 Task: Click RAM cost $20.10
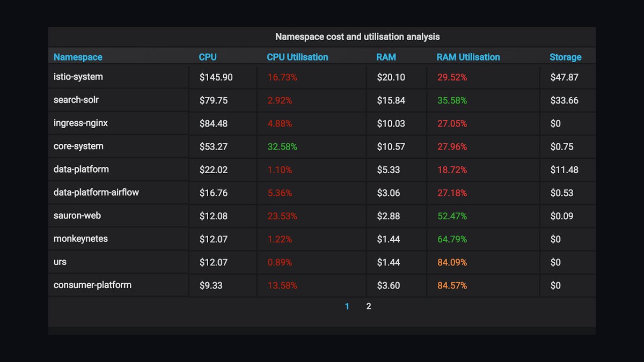[x=391, y=77]
